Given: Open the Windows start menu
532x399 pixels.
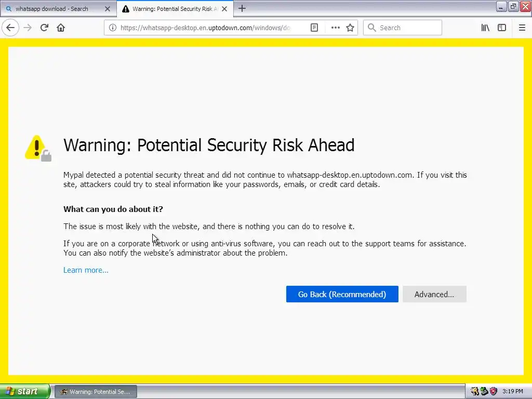Looking at the screenshot, I should (x=25, y=392).
